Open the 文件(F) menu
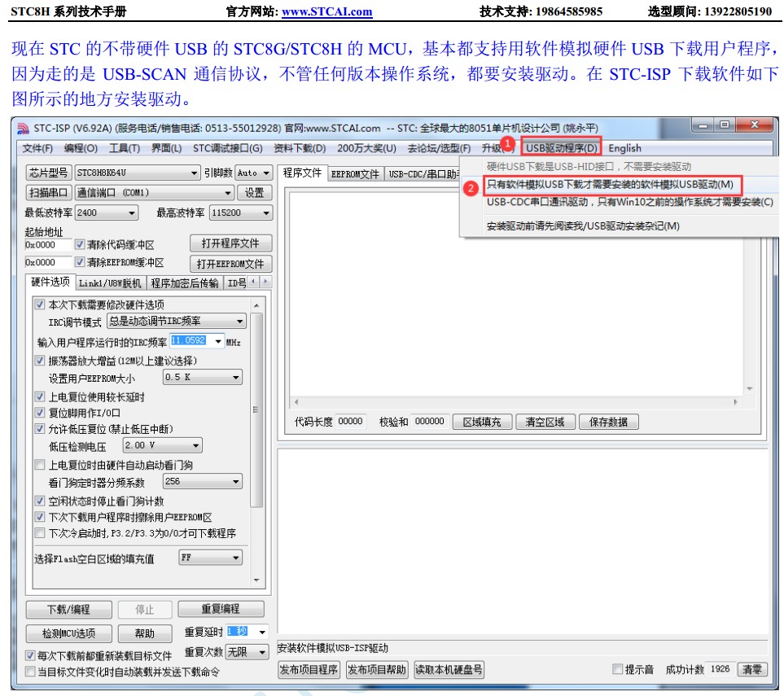Screen dimensions: 784x696 point(37,148)
